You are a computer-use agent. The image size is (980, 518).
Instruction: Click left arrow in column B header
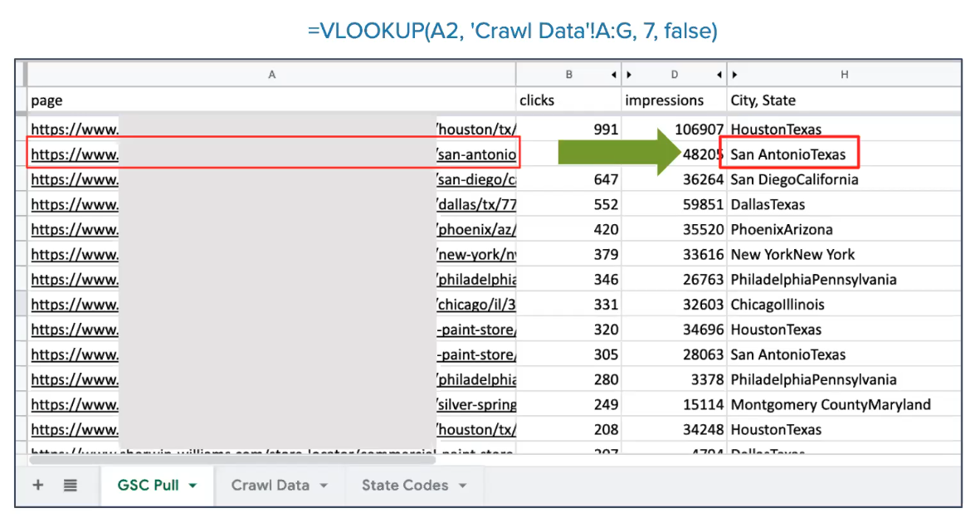[x=615, y=75]
